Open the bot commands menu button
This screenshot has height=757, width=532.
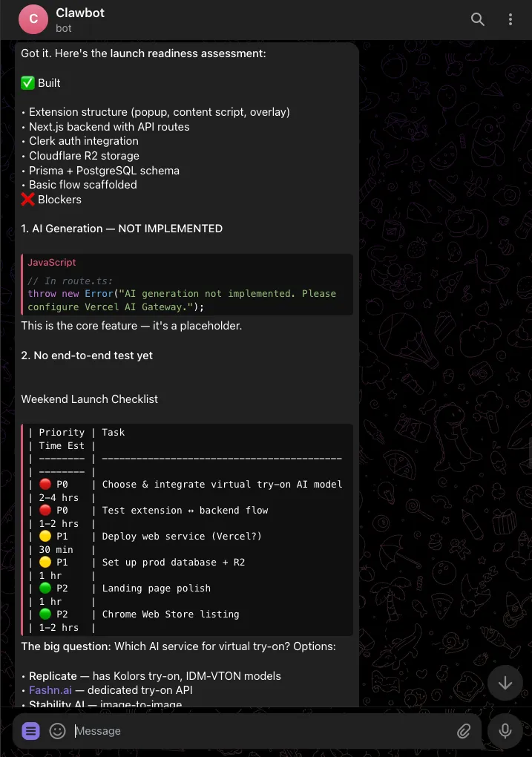pos(30,731)
